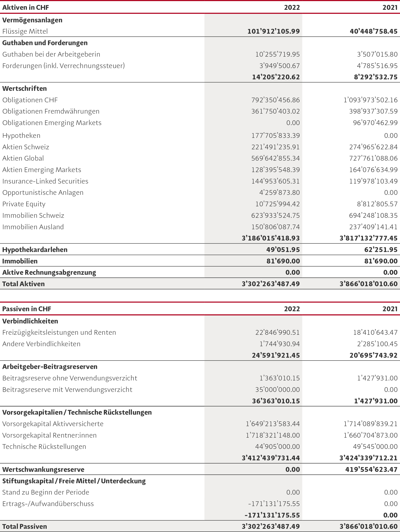Select Aktien Global 2022 amount 569'642'855.34
400x532 pixels.
coord(275,158)
